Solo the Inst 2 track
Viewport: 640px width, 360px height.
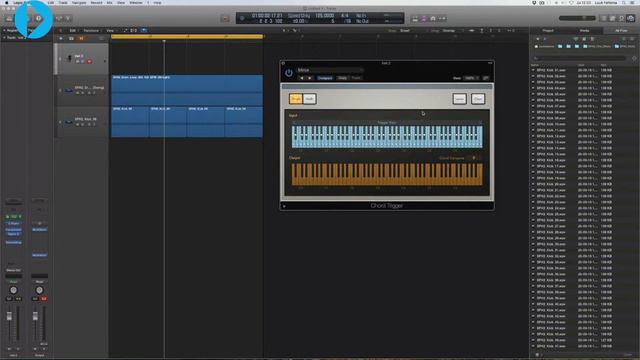tap(82, 62)
